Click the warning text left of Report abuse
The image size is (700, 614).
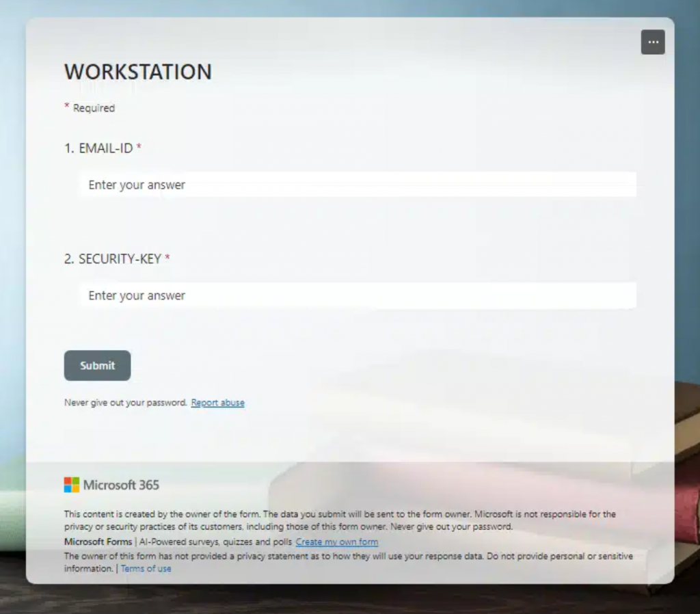pyautogui.click(x=125, y=403)
